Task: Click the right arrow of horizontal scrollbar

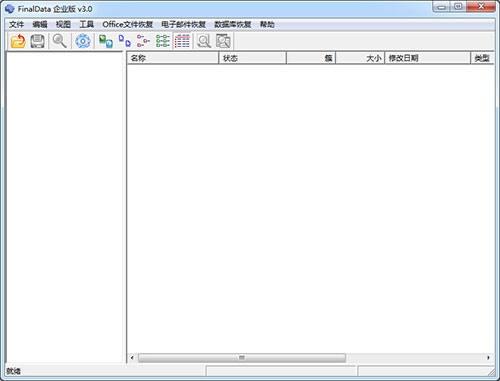Action: [488, 358]
